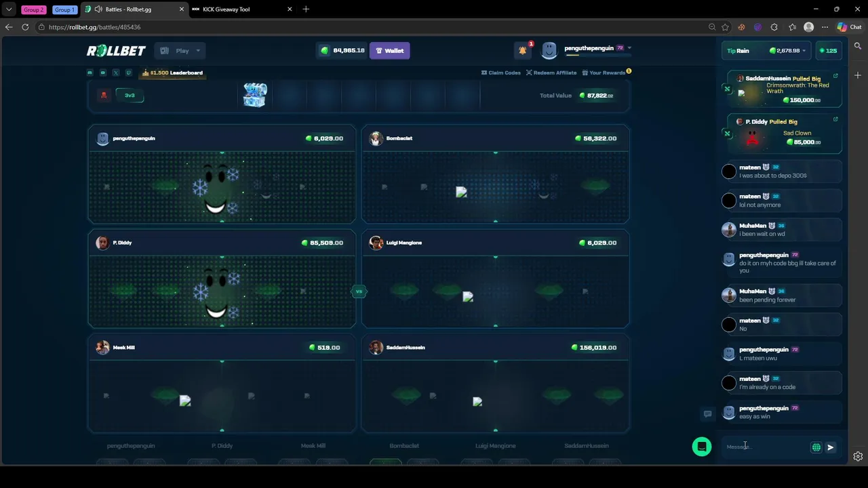
Task: Click the SaddamHussein Pulled Big card
Action: click(x=784, y=89)
